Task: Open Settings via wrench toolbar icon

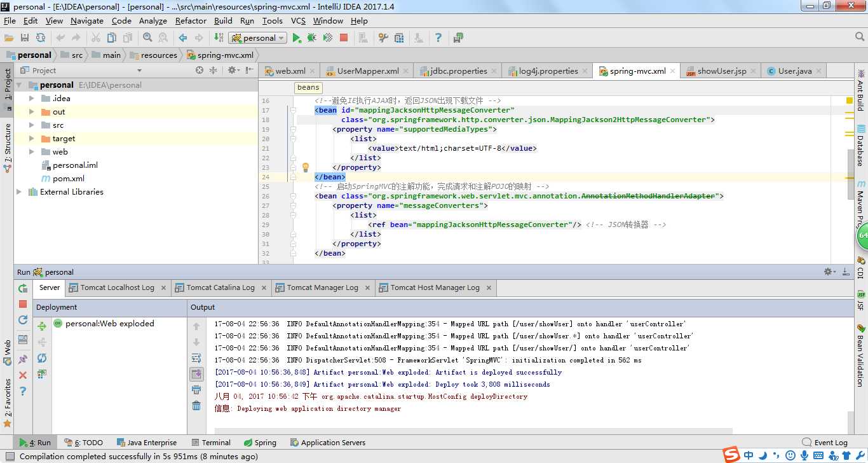Action: pyautogui.click(x=383, y=38)
